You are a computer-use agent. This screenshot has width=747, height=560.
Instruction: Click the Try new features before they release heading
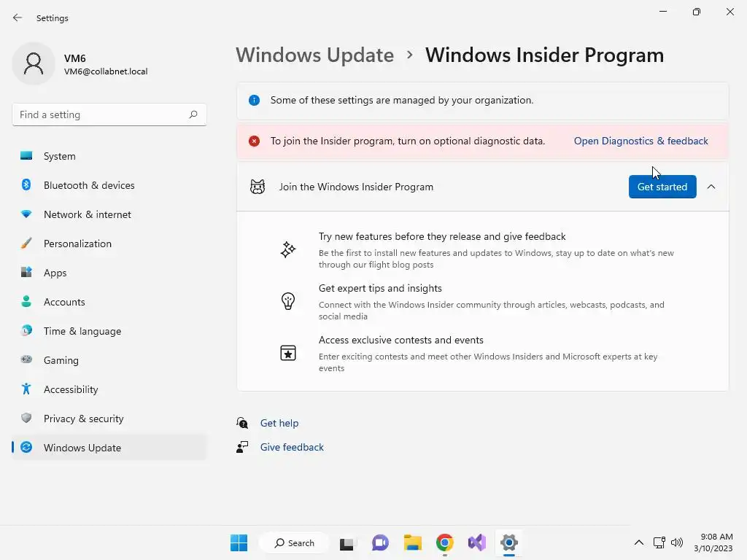pyautogui.click(x=442, y=237)
